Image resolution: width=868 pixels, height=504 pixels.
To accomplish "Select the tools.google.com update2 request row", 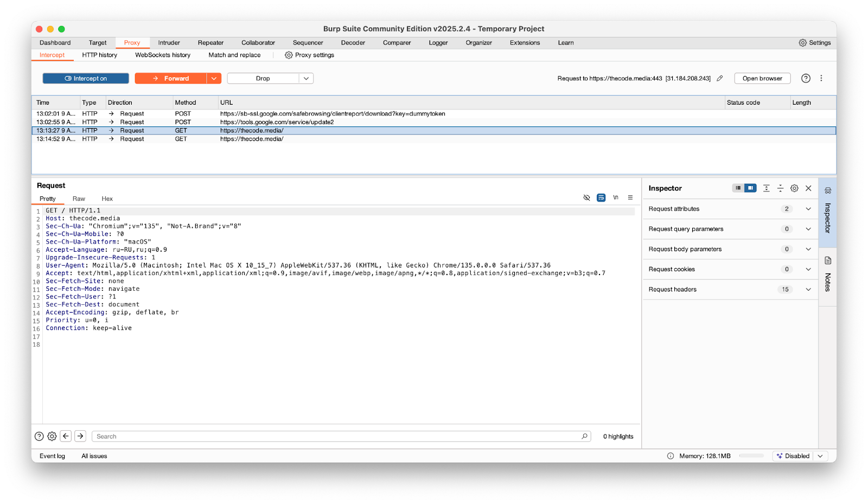I will pos(434,122).
